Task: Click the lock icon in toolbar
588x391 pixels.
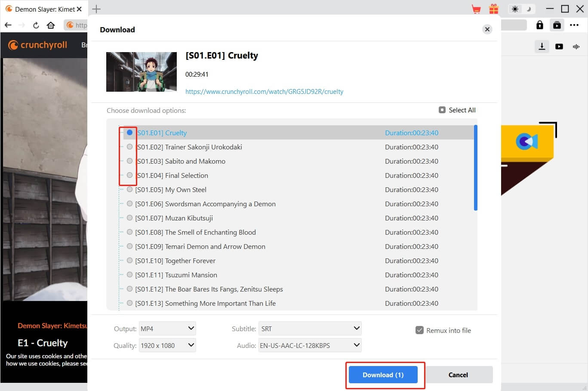Action: point(539,25)
